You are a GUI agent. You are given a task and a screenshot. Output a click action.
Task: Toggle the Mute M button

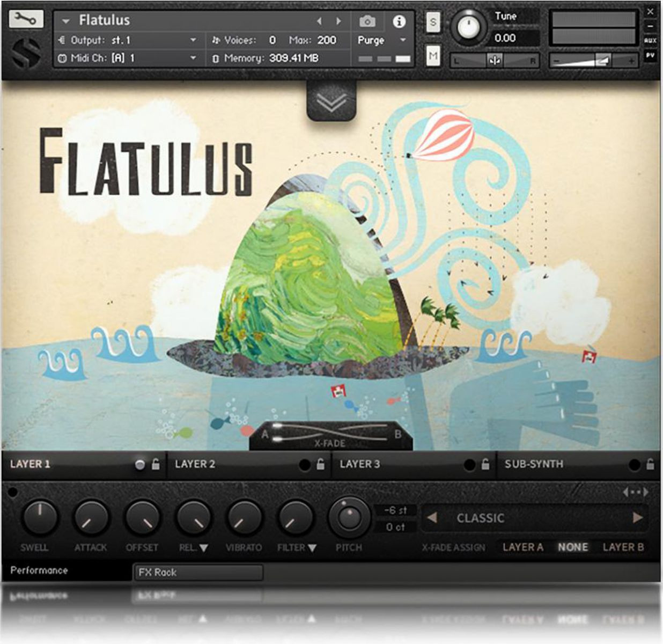[x=433, y=55]
